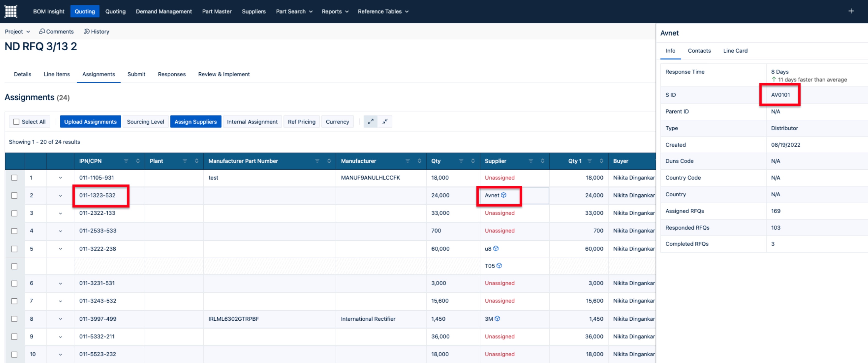The image size is (868, 363).
Task: Click the Sourcing Level button
Action: click(145, 122)
